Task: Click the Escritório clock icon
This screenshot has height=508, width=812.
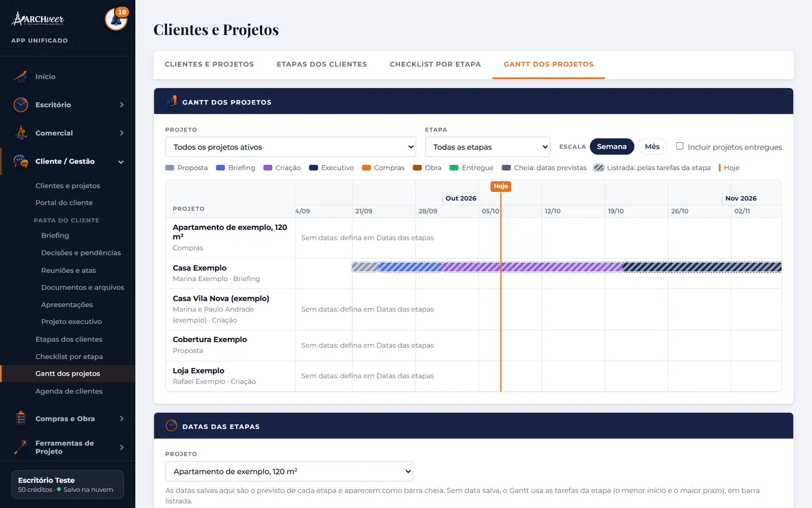Action: pyautogui.click(x=21, y=105)
